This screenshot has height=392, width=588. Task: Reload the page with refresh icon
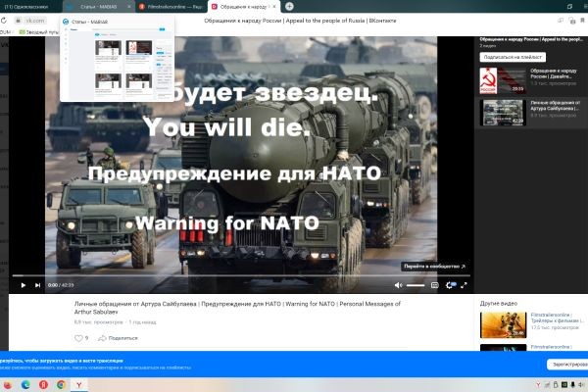pyautogui.click(x=4, y=21)
